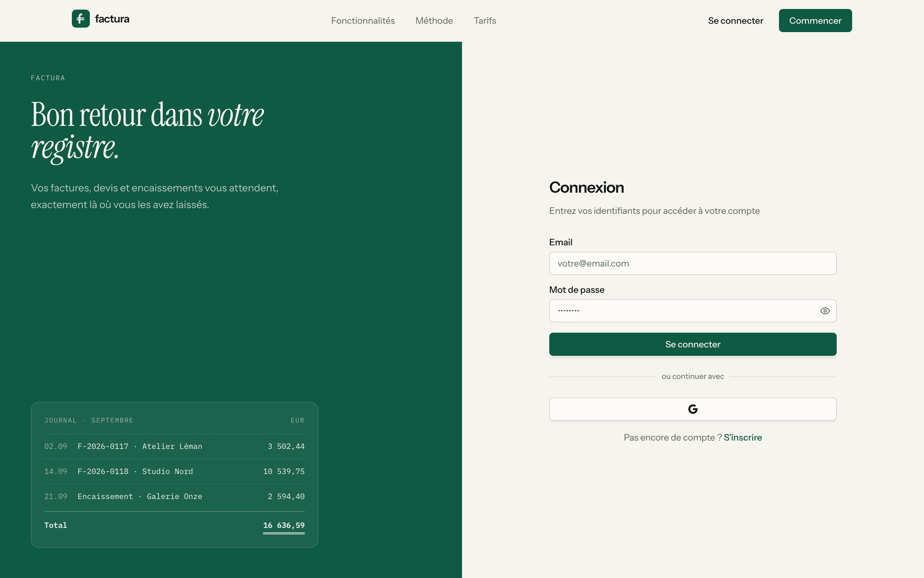The height and width of the screenshot is (578, 924).
Task: Follow the S'inscrire link
Action: pyautogui.click(x=743, y=437)
